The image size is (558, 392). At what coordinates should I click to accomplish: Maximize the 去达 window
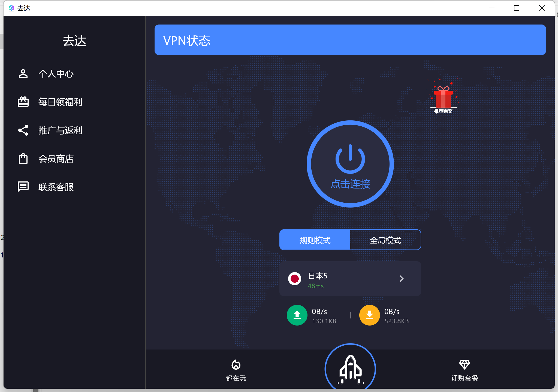point(517,8)
